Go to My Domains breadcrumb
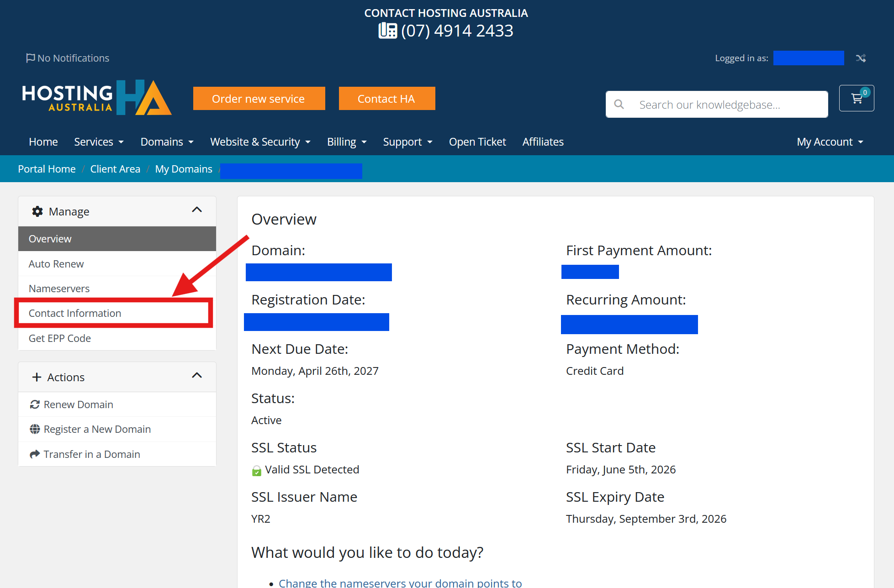 pos(184,169)
